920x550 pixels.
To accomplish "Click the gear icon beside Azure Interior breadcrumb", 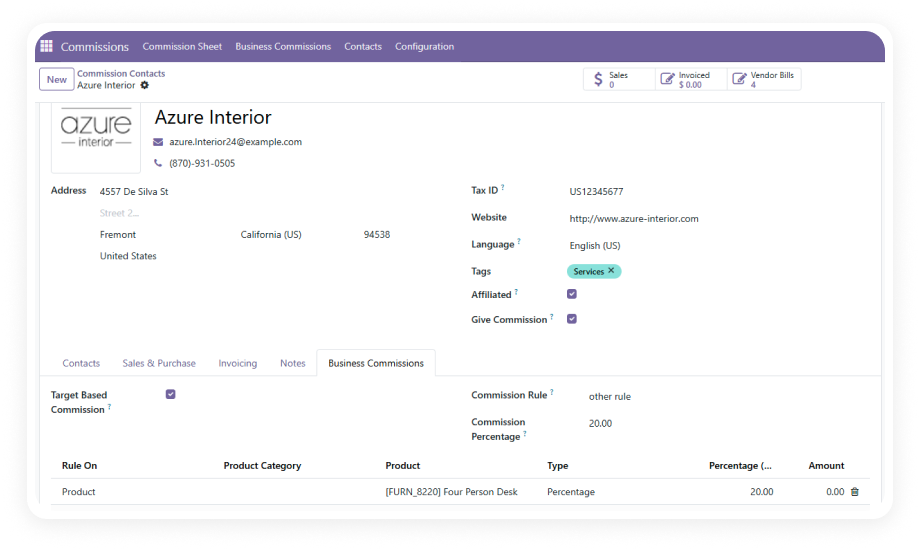I will click(144, 85).
